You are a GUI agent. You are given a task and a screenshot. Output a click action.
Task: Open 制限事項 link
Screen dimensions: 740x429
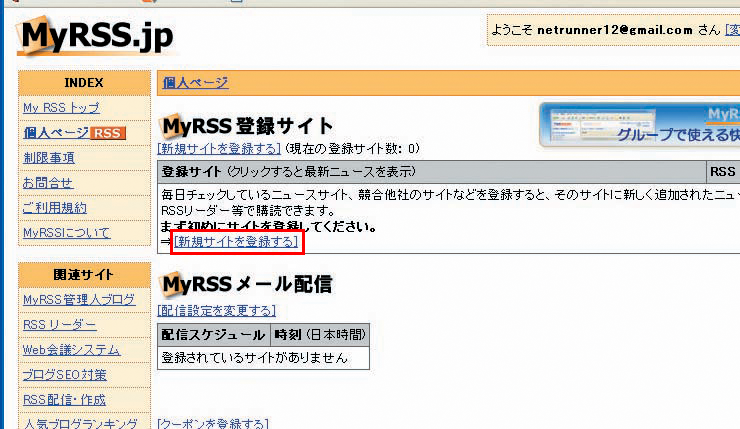click(49, 158)
